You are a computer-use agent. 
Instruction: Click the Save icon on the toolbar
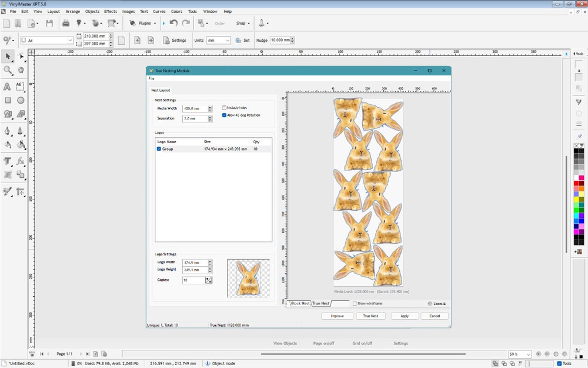[50, 22]
